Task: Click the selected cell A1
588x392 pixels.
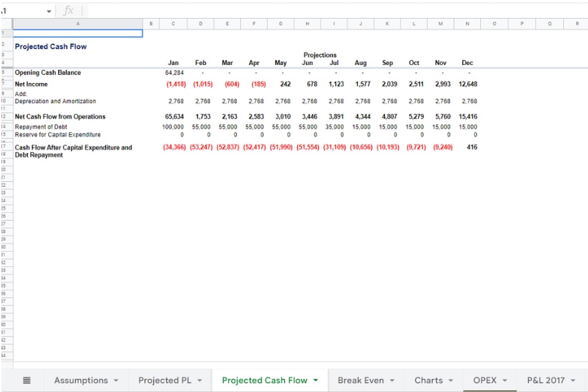Action: click(78, 33)
